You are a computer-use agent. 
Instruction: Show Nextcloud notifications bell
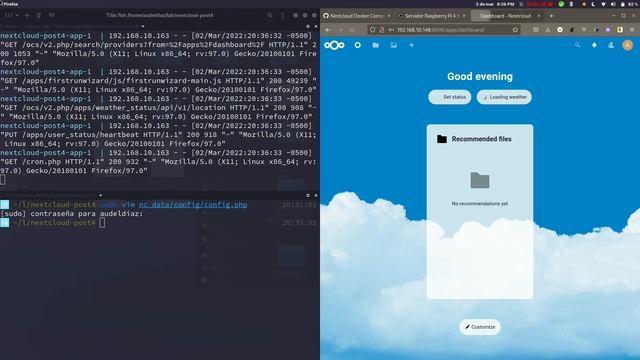tap(594, 45)
